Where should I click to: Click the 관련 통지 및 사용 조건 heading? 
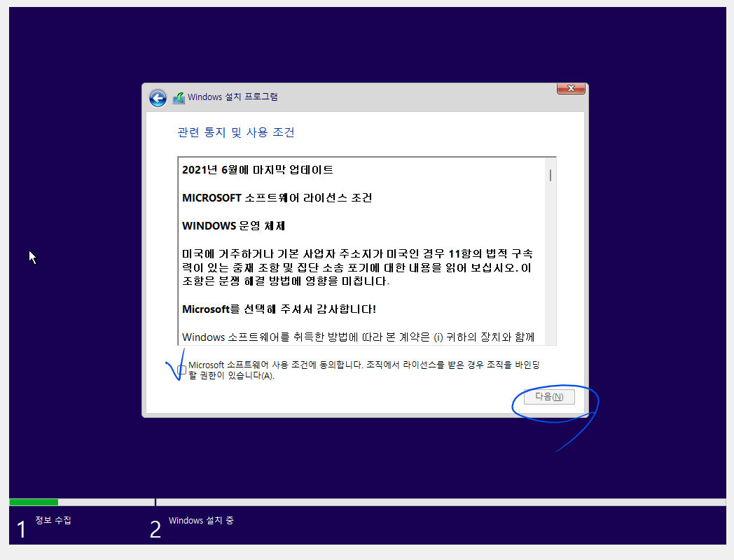[236, 132]
